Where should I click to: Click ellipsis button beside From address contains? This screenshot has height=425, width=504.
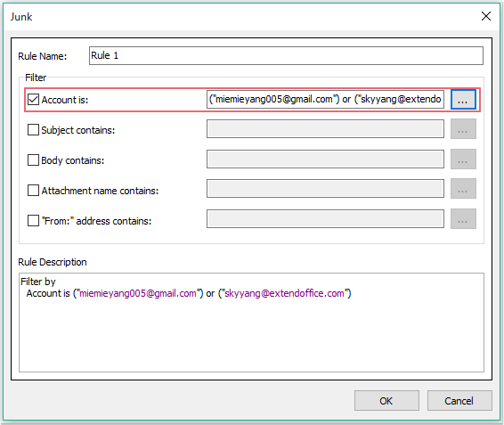point(463,219)
